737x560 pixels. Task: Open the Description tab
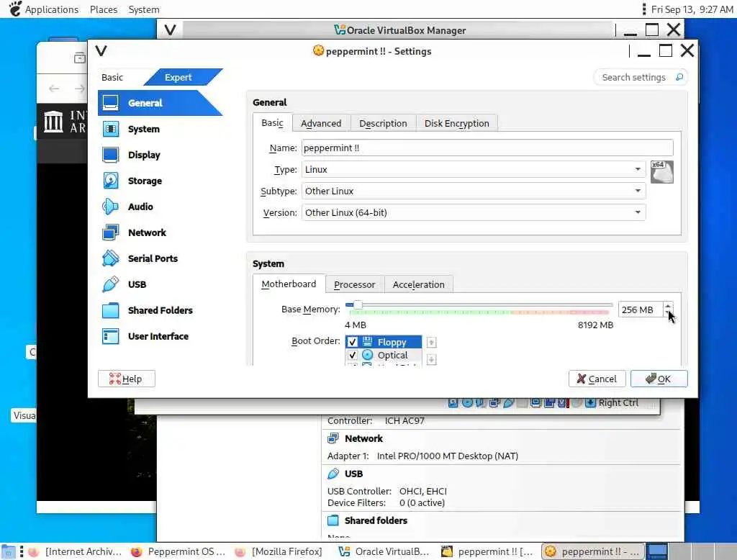(x=383, y=123)
